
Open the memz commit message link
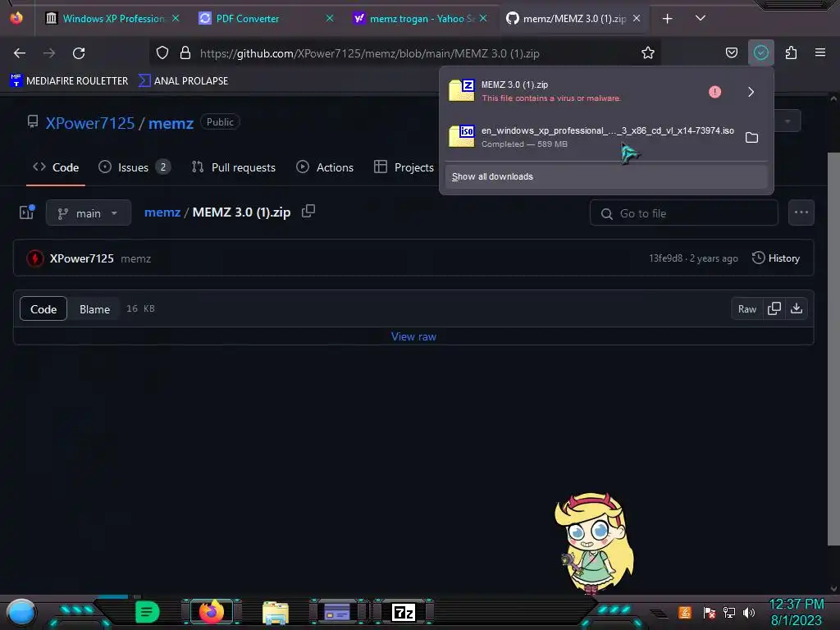[136, 258]
